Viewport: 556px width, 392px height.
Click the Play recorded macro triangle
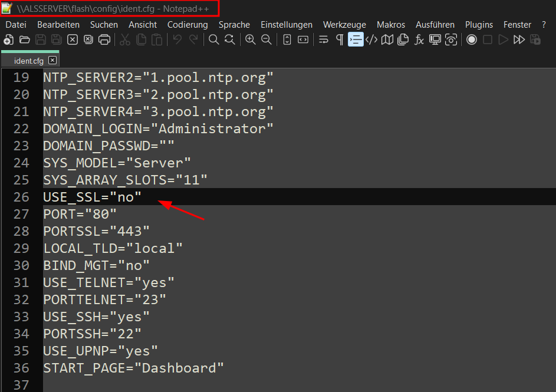[x=503, y=39]
